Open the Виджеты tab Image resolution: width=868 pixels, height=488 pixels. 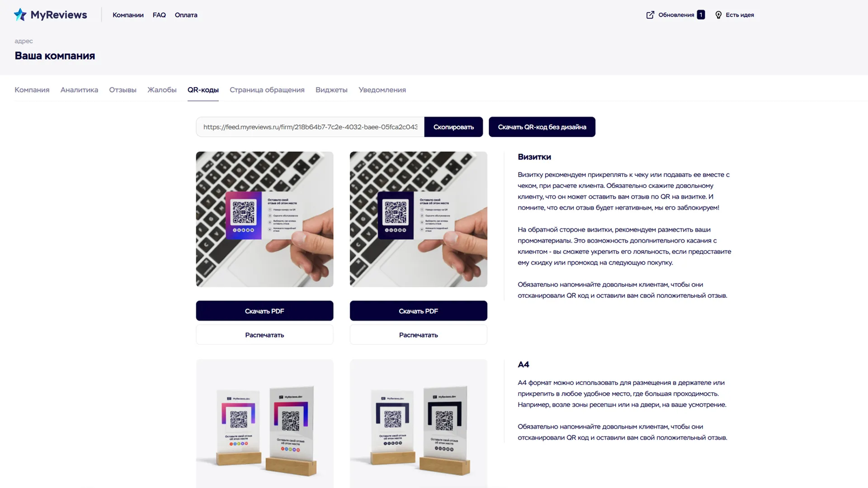[331, 90]
